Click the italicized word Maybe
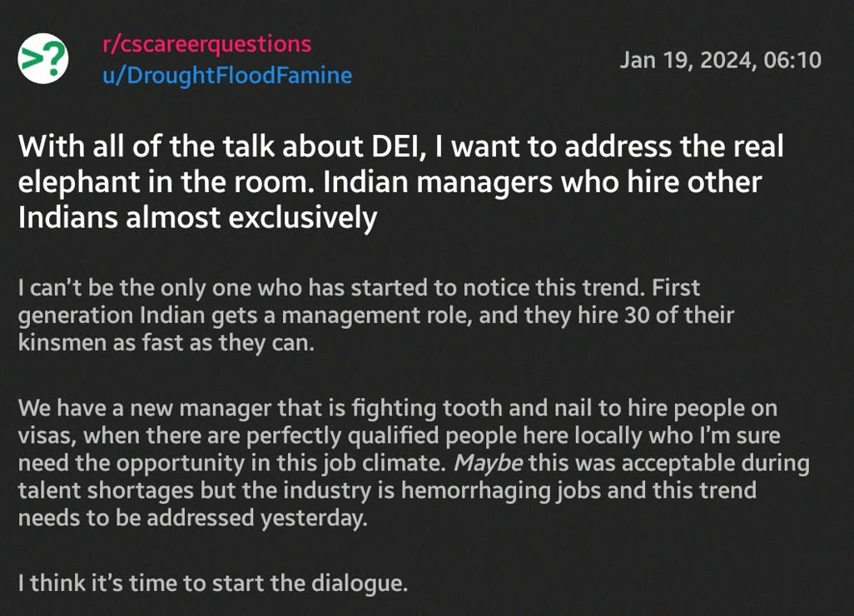The height and width of the screenshot is (616, 854). [x=488, y=464]
